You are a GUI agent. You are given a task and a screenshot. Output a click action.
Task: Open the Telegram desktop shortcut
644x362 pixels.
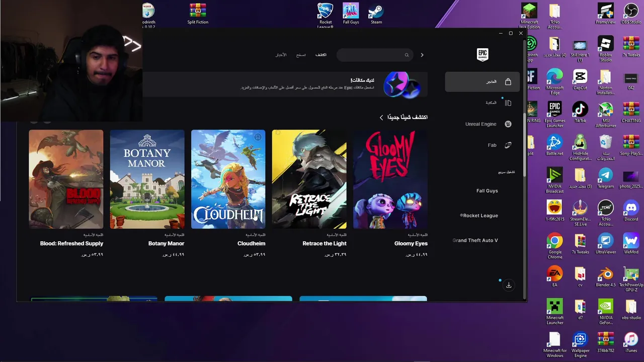pos(606,178)
